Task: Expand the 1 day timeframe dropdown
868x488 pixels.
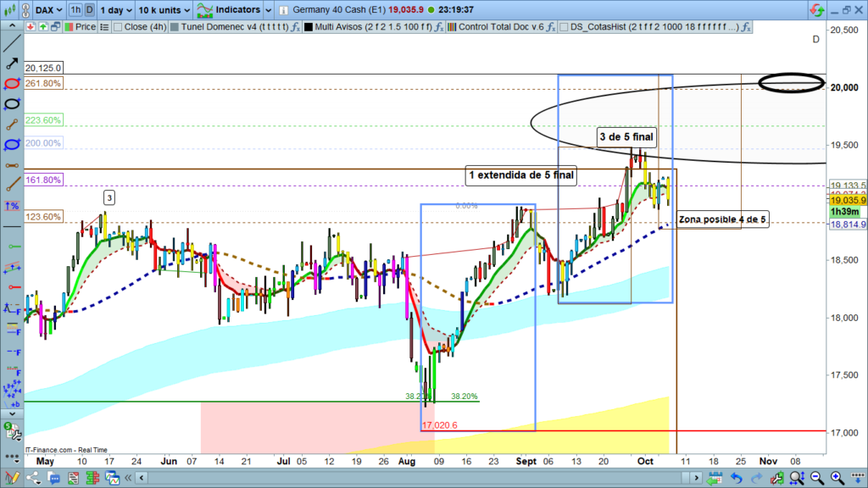Action: pos(115,10)
